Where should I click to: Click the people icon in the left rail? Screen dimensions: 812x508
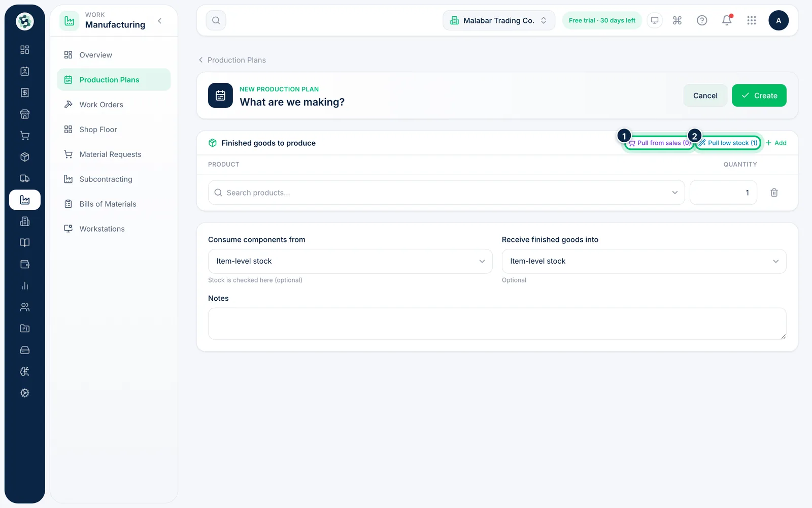(x=24, y=307)
